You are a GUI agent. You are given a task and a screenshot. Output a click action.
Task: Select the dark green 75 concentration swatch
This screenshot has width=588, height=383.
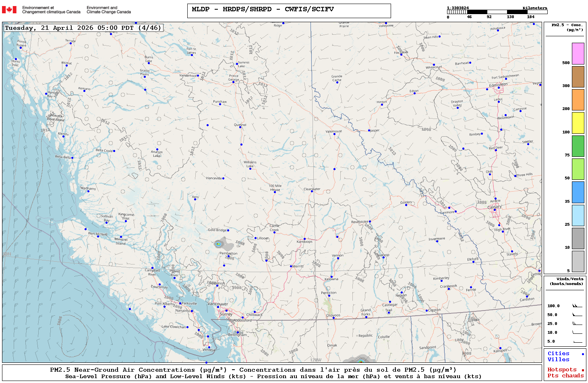point(578,146)
